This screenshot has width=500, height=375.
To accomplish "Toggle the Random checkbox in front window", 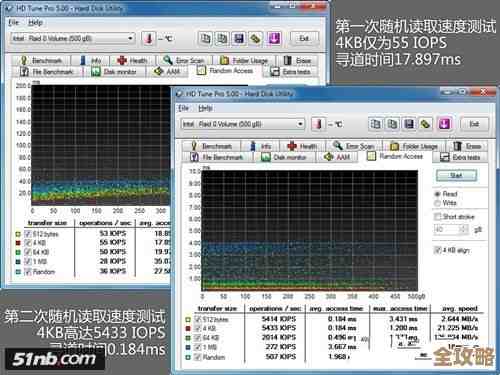I will [x=198, y=357].
